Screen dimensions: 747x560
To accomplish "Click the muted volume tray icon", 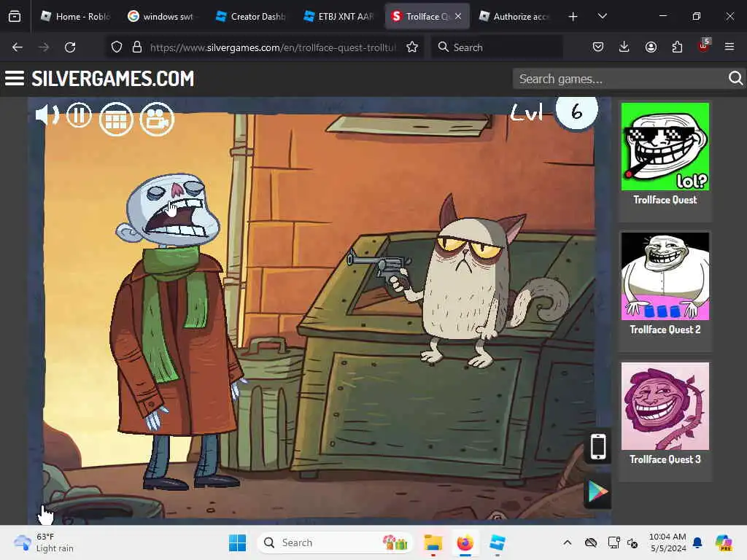I will 632,542.
